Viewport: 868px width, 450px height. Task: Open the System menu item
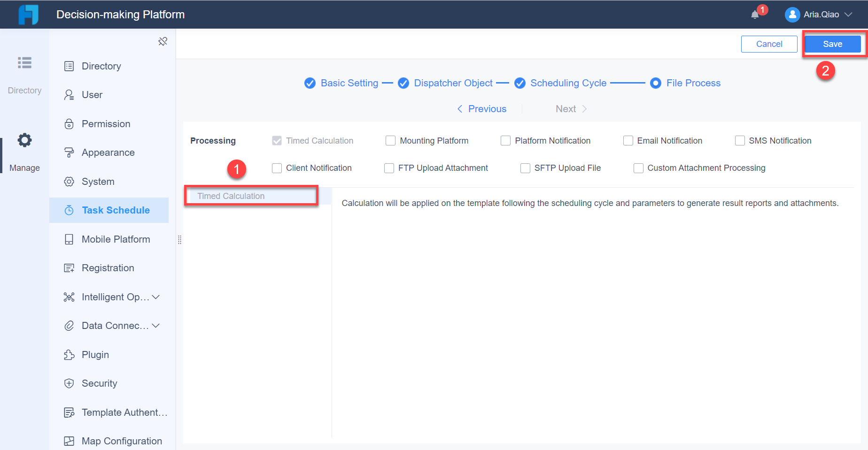coord(109,182)
